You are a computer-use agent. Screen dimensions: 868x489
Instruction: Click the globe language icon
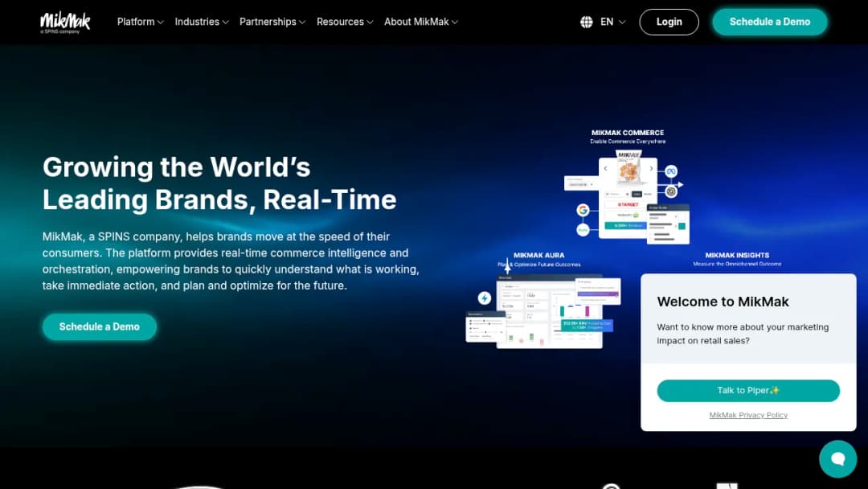586,23
